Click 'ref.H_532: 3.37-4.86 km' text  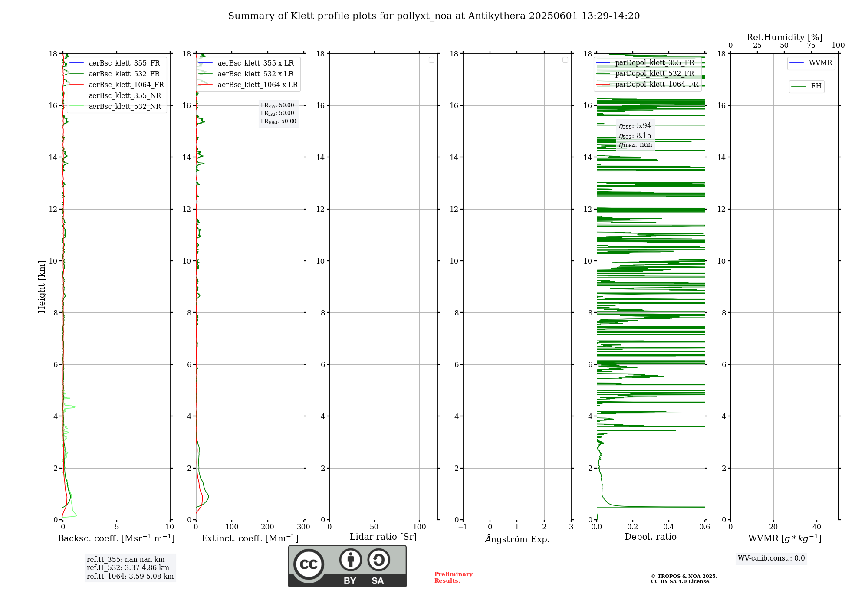(128, 568)
